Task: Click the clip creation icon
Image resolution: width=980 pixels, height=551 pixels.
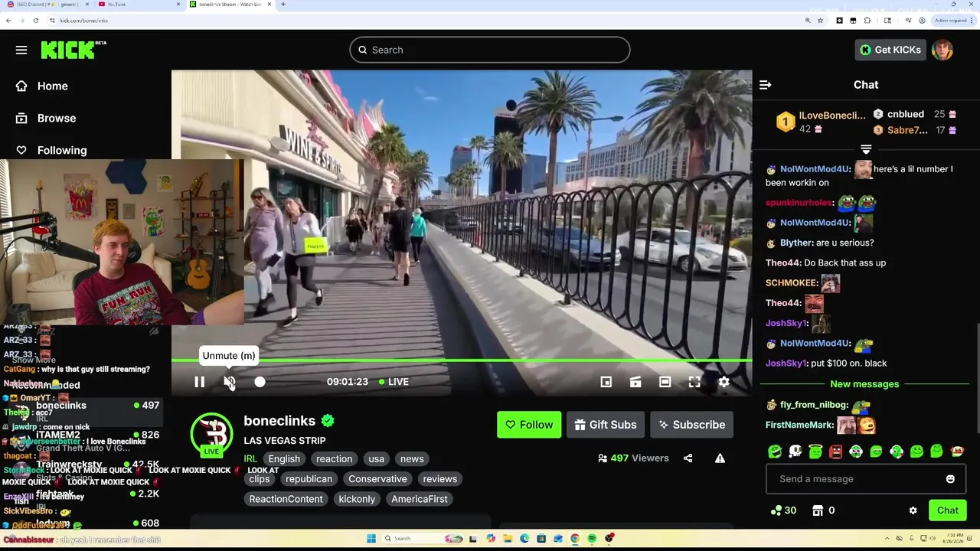Action: point(635,382)
